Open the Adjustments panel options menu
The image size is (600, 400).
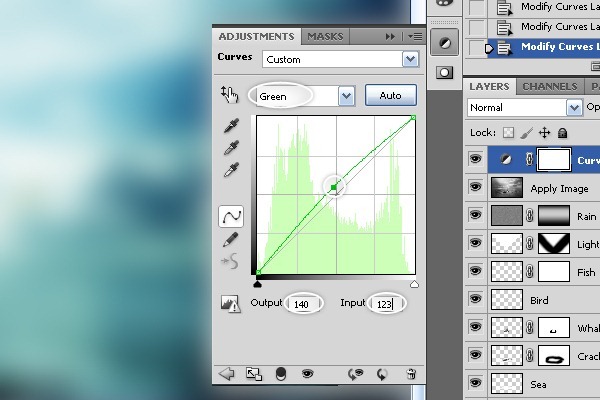coord(416,37)
